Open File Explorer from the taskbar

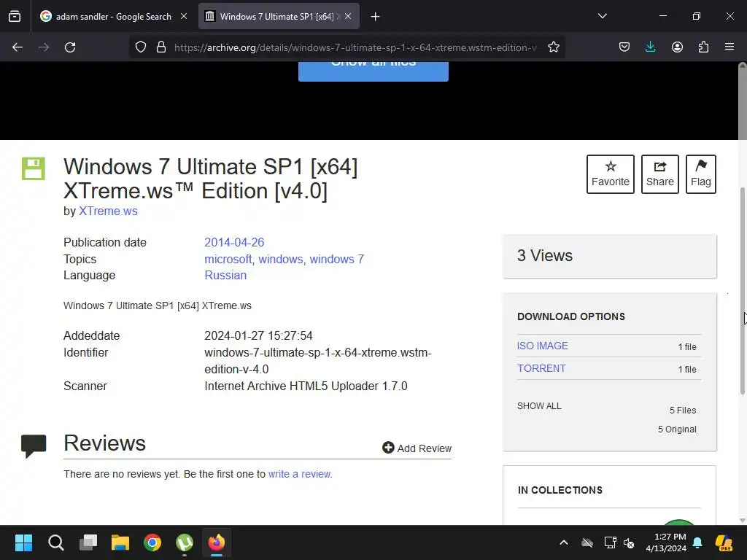click(120, 542)
